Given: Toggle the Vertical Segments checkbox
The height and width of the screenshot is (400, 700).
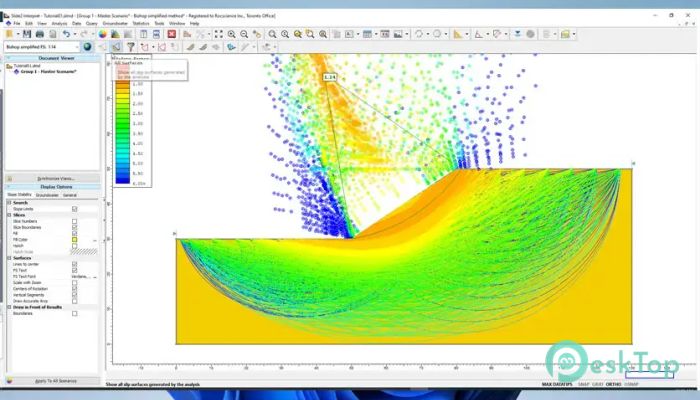Looking at the screenshot, I should (75, 295).
